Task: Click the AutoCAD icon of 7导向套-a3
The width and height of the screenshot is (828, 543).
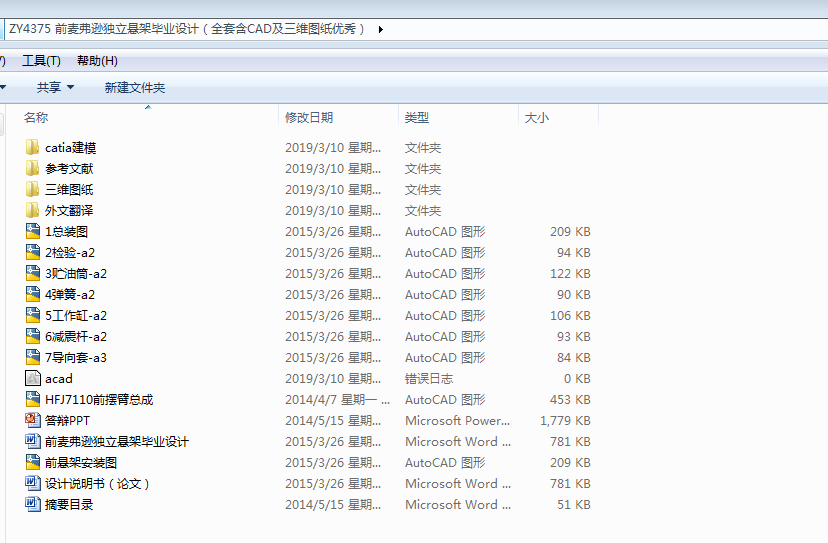Action: [33, 357]
